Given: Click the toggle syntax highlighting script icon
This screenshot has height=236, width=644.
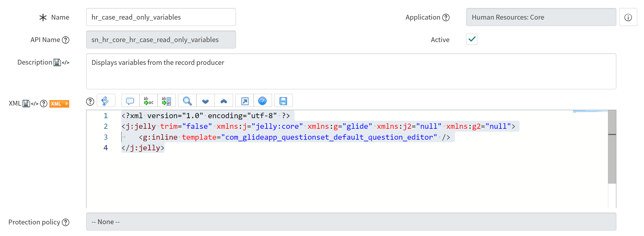Looking at the screenshot, I should (x=105, y=101).
